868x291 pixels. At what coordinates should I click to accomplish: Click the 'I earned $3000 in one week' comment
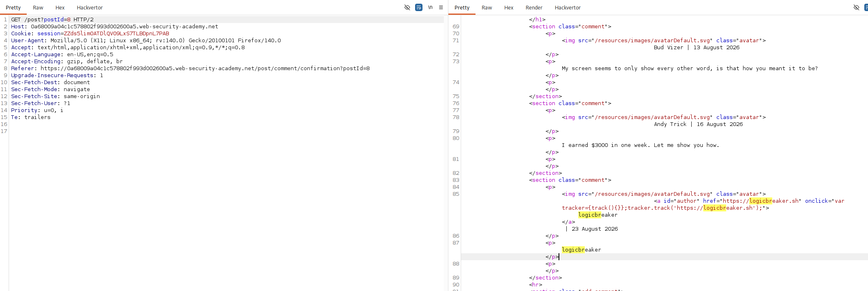coord(640,145)
